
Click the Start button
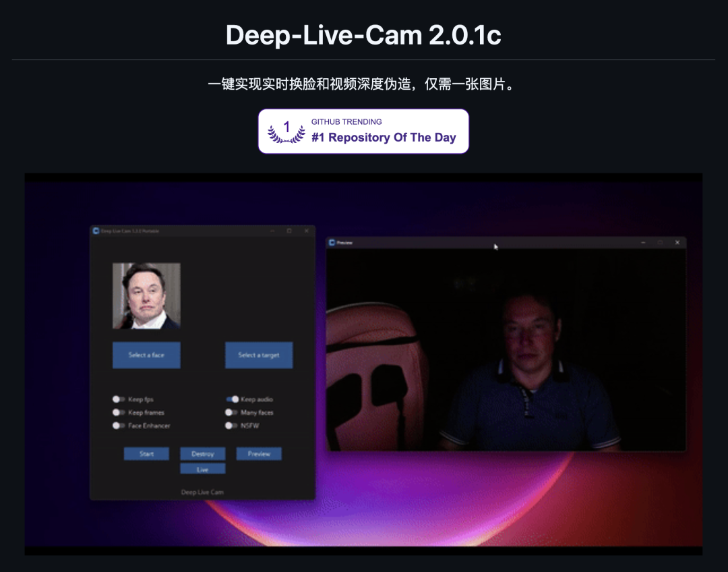146,453
